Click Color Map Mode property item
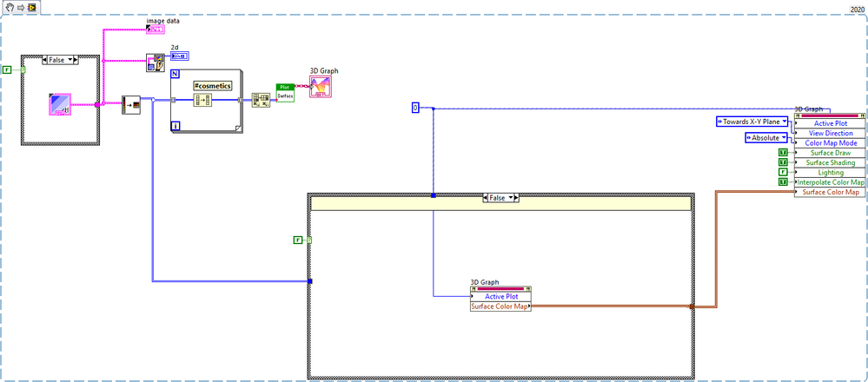The image size is (868, 382). point(831,143)
